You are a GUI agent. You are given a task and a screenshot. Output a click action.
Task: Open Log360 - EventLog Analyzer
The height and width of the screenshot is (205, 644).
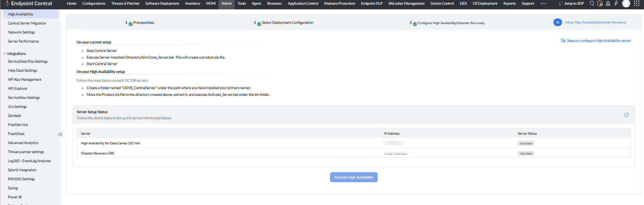tap(30, 161)
